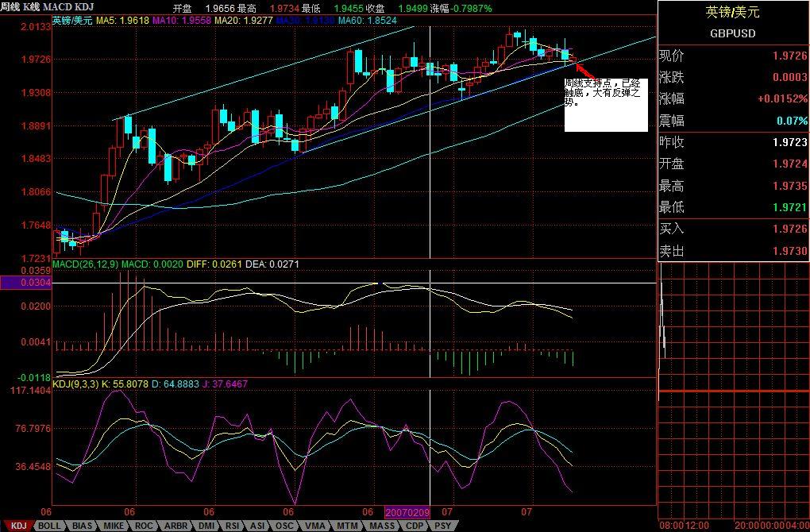The image size is (810, 532).
Task: Select the RSI indicator tab
Action: [232, 526]
